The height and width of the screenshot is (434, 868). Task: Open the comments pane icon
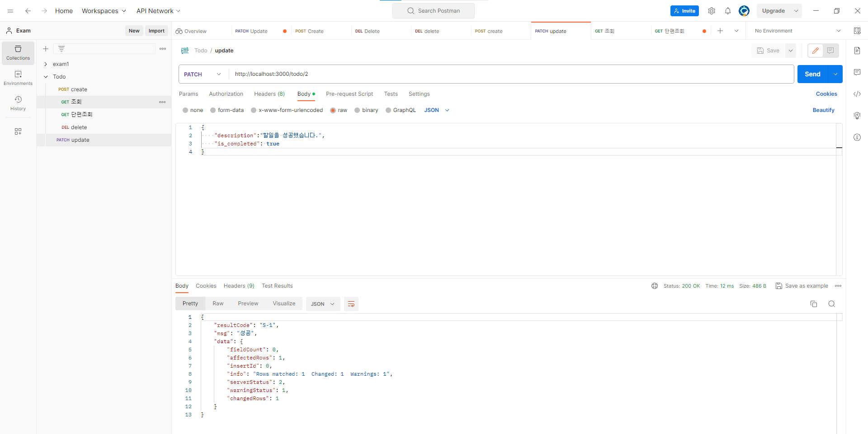[x=857, y=72]
